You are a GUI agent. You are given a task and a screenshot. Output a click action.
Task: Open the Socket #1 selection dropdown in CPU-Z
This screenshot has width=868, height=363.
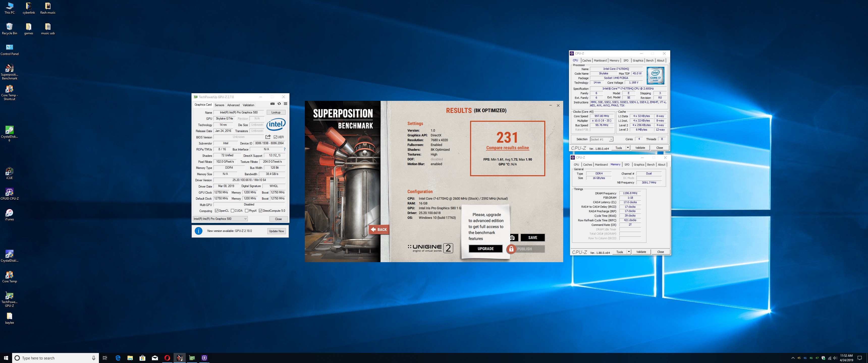pyautogui.click(x=602, y=139)
